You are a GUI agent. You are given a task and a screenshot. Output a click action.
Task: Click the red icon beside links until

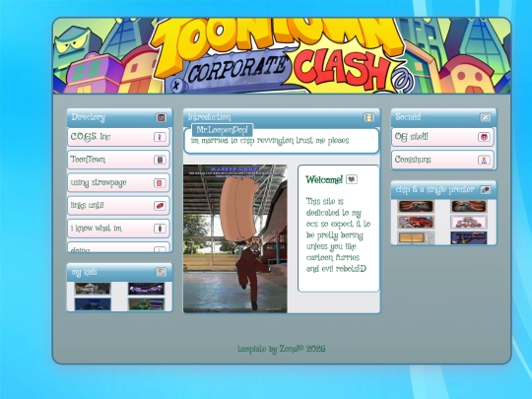pyautogui.click(x=160, y=206)
